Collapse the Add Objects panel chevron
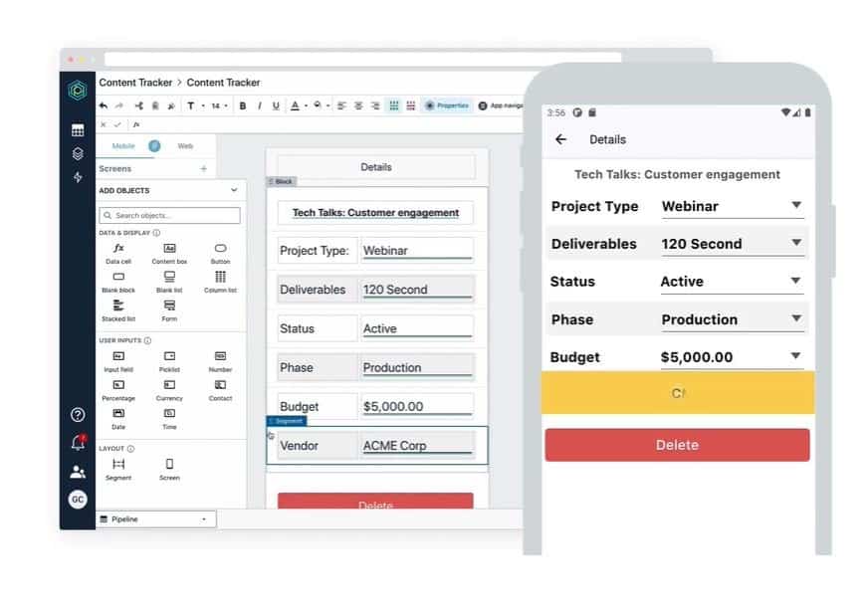The width and height of the screenshot is (868, 615). [234, 190]
